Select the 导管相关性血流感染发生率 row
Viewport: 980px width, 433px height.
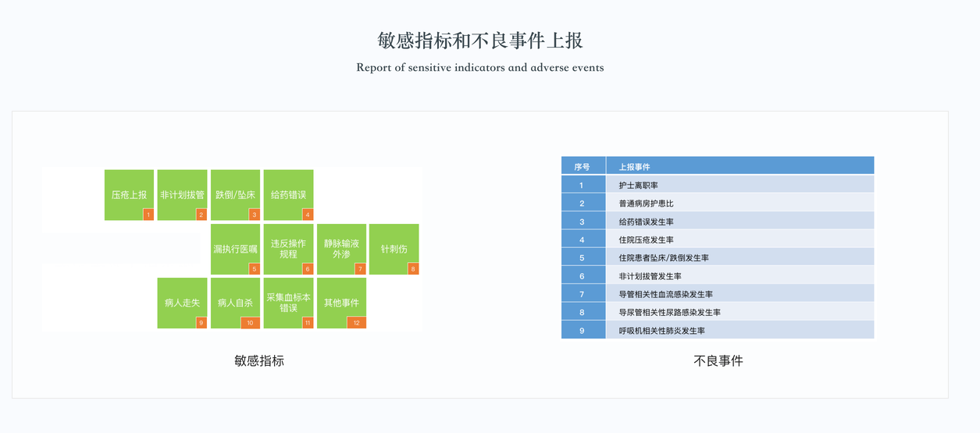(x=717, y=294)
